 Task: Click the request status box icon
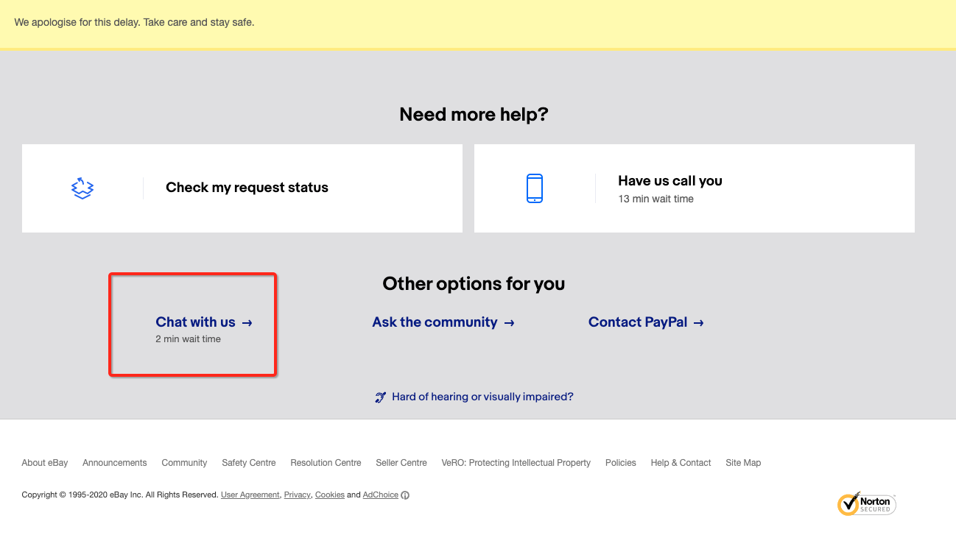(x=82, y=188)
